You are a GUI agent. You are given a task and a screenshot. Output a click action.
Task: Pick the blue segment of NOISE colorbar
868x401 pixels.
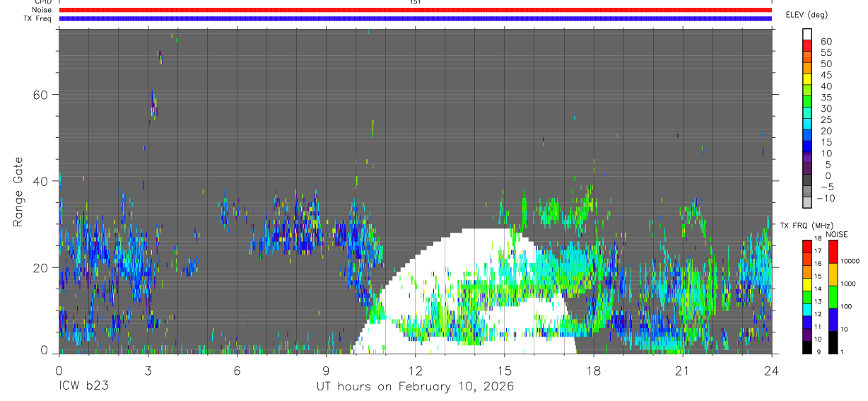click(x=833, y=320)
